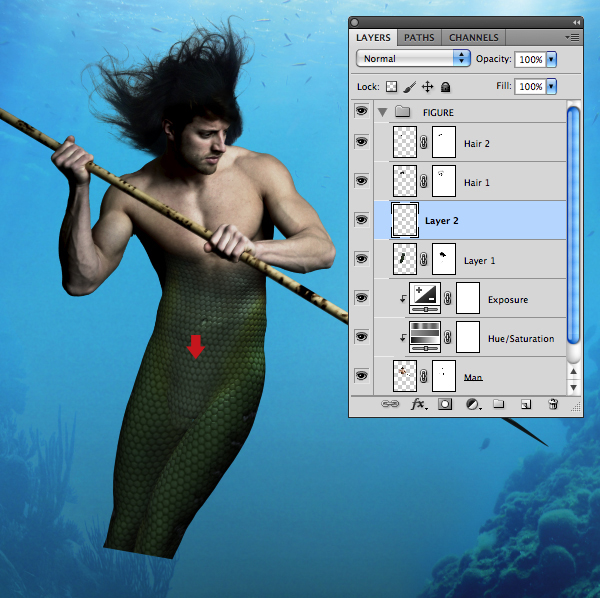Select the Man layer name
This screenshot has width=600, height=598.
(473, 377)
